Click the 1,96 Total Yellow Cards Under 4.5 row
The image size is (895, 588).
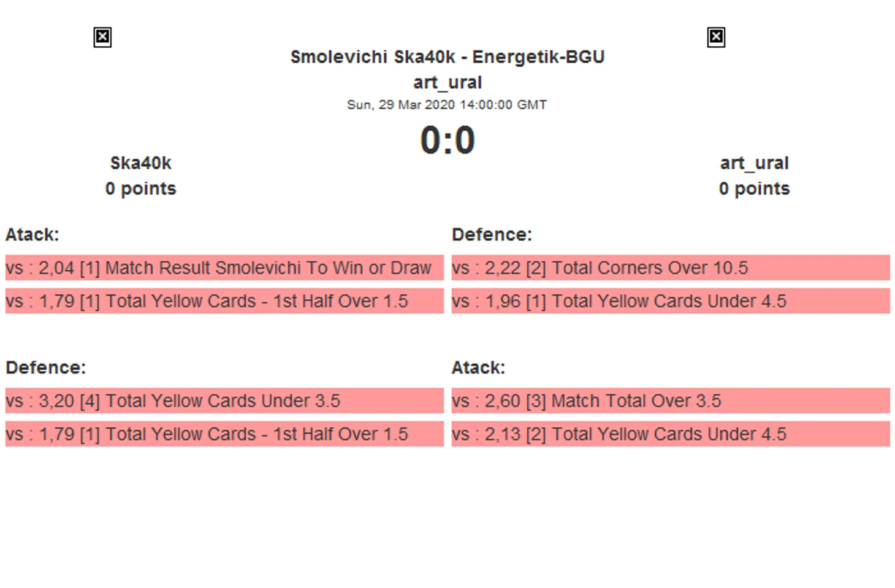pos(671,301)
